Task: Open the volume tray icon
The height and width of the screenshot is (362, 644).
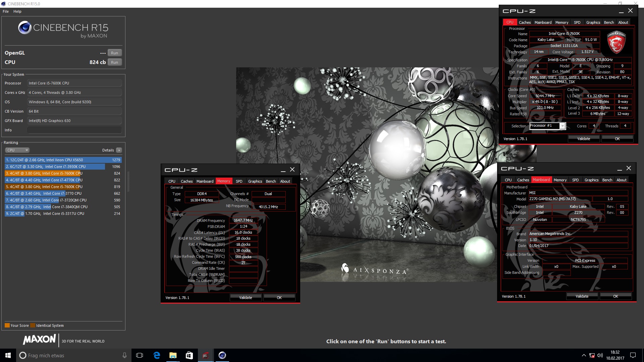Action: click(x=600, y=355)
